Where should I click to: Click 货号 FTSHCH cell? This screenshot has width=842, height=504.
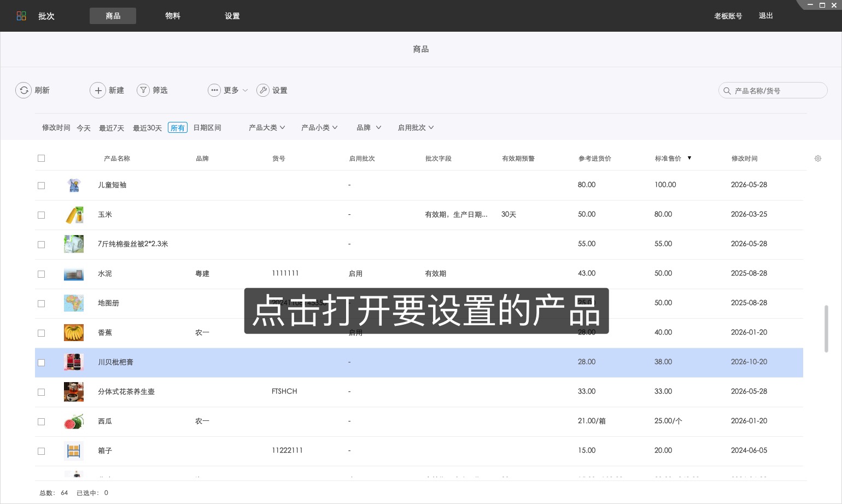284,391
